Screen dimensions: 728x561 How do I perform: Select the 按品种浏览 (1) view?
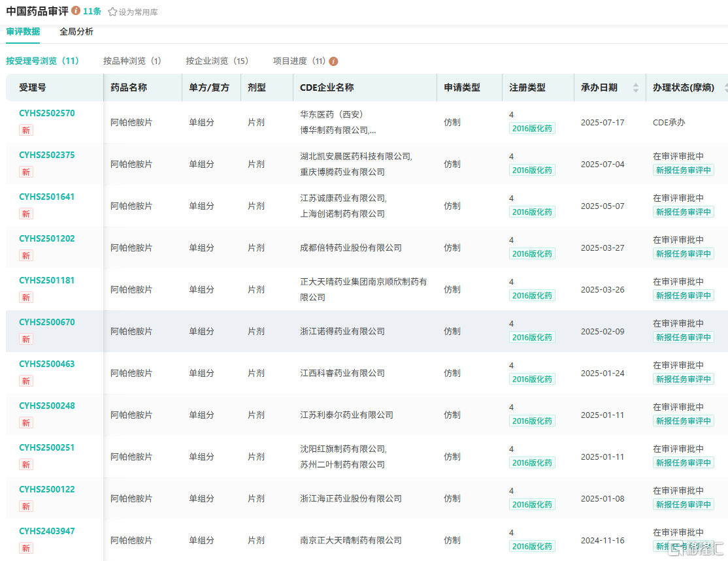[x=132, y=61]
